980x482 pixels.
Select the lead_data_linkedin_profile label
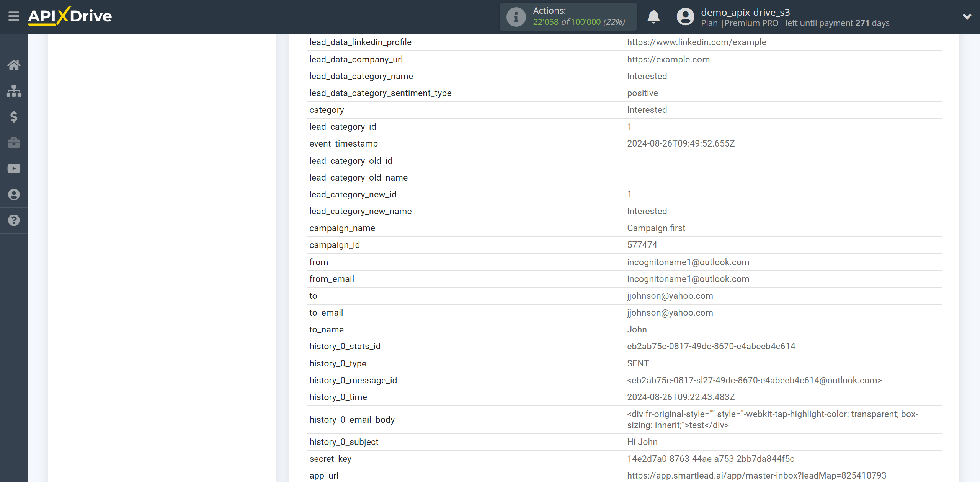360,42
